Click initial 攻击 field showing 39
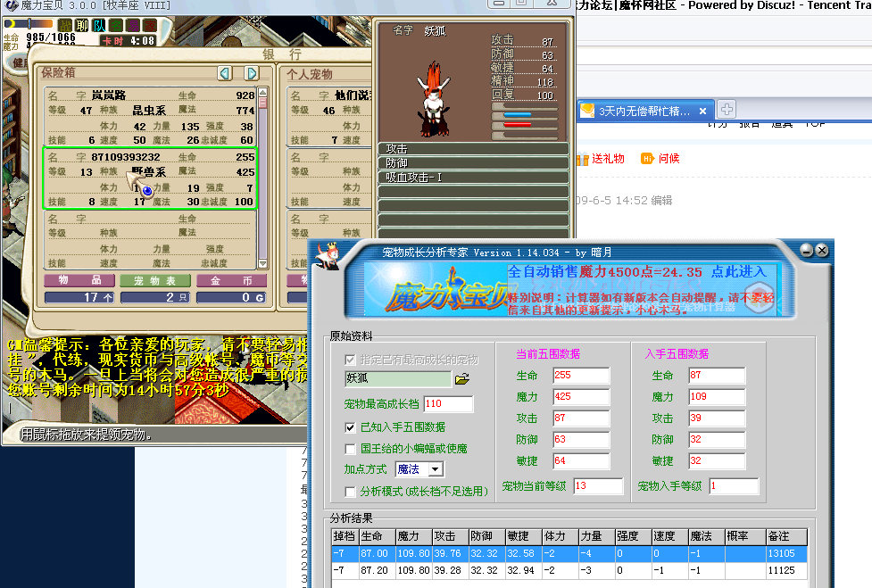The image size is (872, 588). [x=717, y=418]
